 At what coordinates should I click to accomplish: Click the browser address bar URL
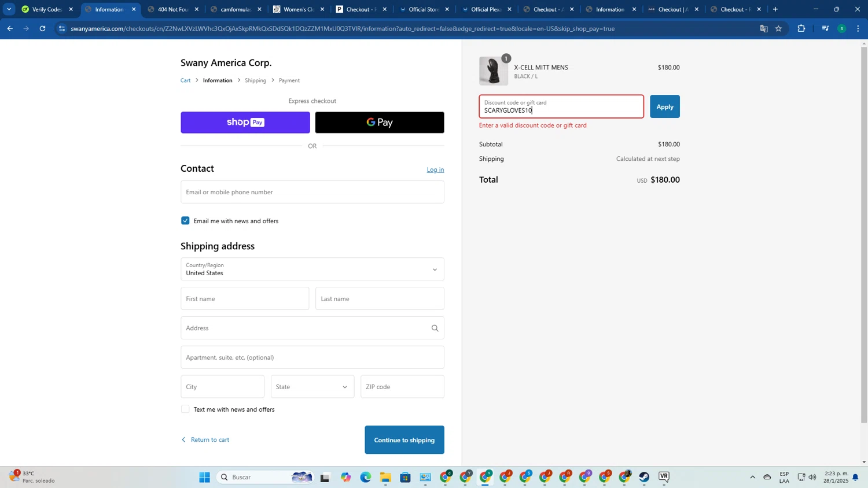tap(343, 28)
